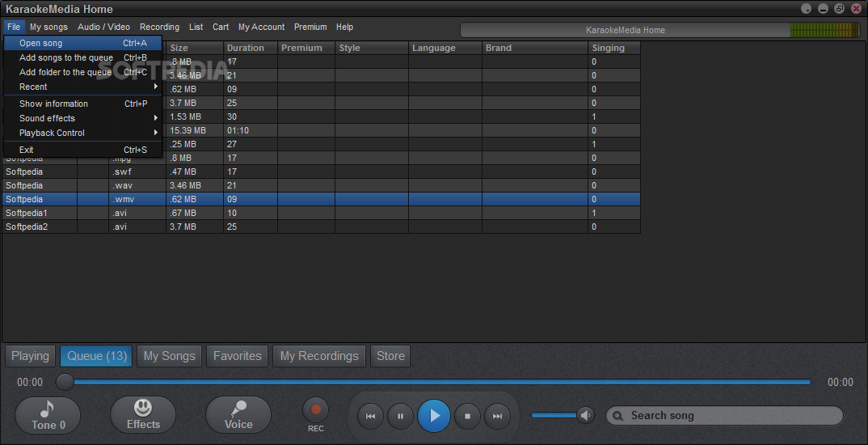The height and width of the screenshot is (445, 868).
Task: Switch to the Favorites tab
Action: click(x=238, y=356)
